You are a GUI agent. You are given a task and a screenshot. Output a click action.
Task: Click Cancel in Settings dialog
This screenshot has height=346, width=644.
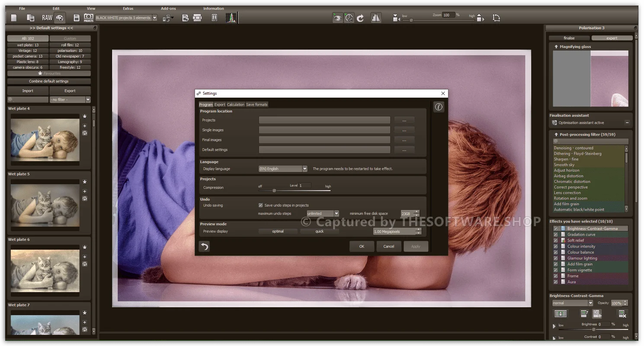[x=389, y=247]
